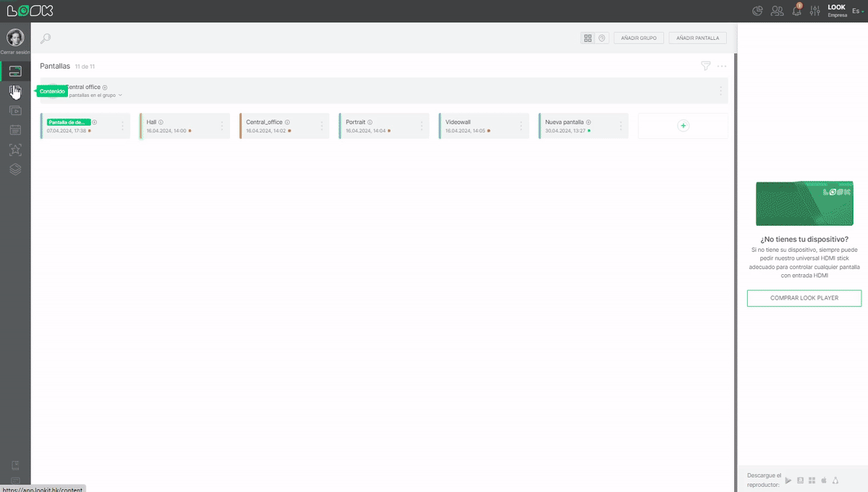Open the pie chart analytics icon
This screenshot has width=868, height=492.
[x=757, y=11]
